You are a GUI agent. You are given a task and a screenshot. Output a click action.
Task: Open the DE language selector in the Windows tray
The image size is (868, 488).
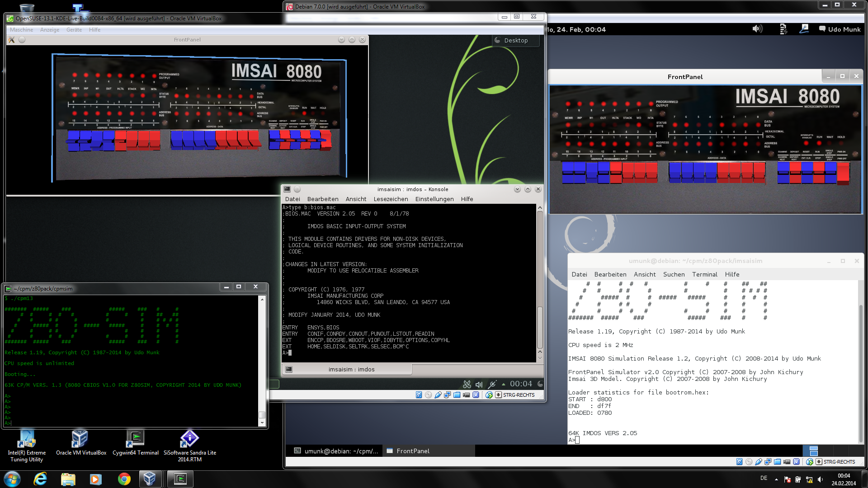click(764, 479)
